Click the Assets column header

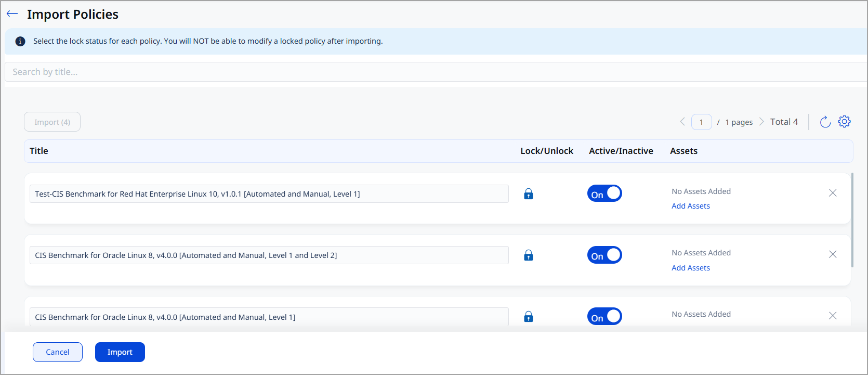point(684,151)
